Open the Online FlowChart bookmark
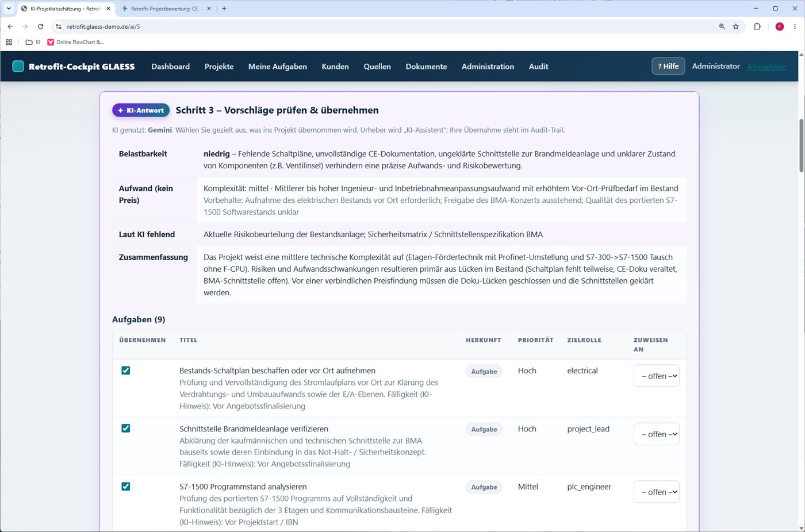The width and height of the screenshot is (805, 532). click(76, 42)
